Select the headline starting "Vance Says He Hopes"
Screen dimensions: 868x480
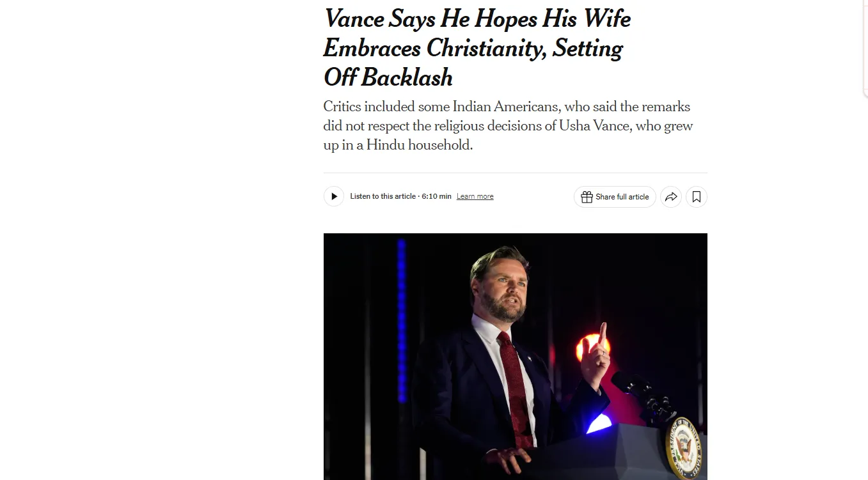(477, 19)
